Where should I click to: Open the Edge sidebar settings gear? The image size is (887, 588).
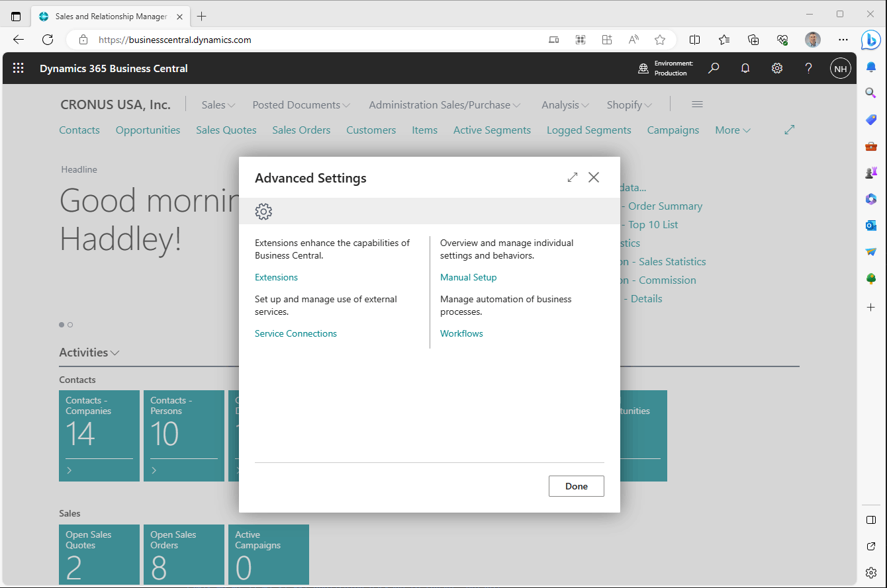(x=871, y=573)
